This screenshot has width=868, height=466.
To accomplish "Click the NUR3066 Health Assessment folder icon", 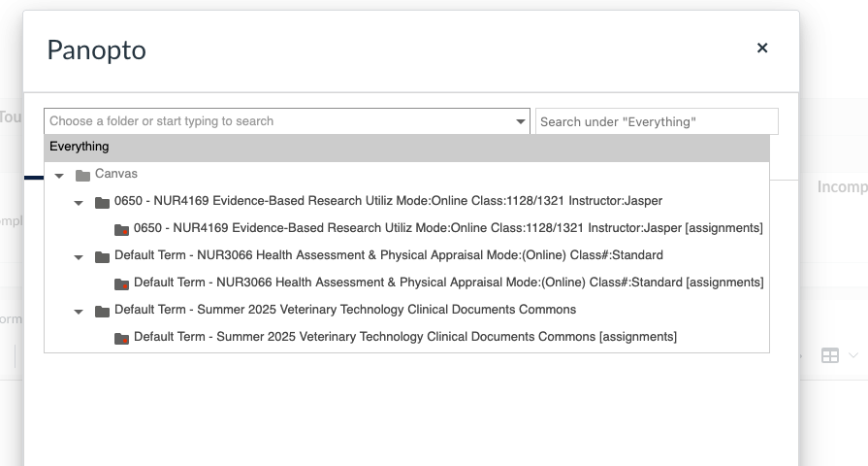I will [102, 256].
